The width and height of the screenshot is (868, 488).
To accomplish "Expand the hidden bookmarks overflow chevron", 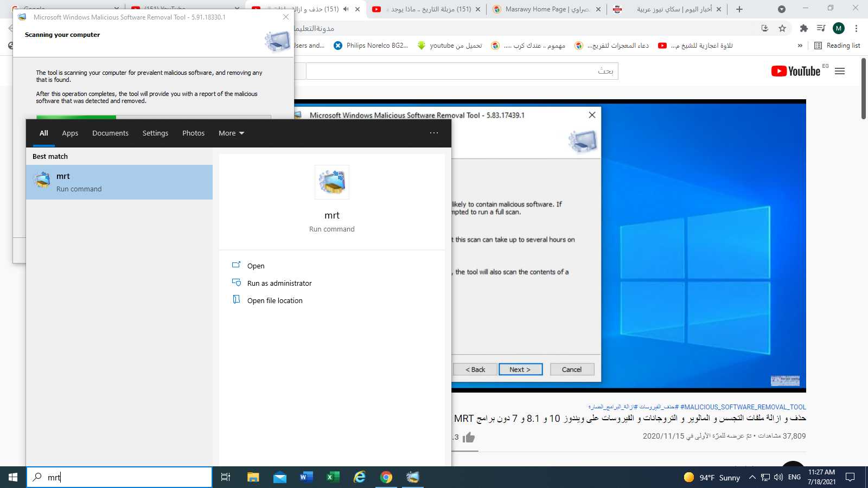I will point(800,46).
